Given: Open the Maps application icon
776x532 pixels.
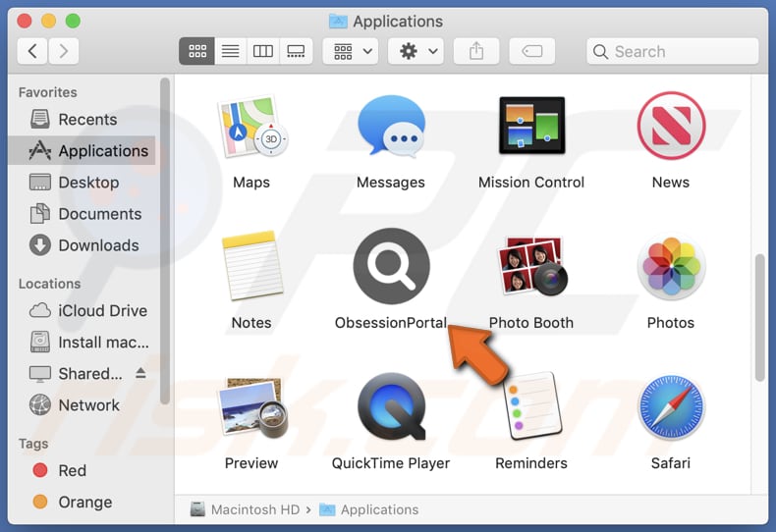Looking at the screenshot, I should tap(251, 127).
